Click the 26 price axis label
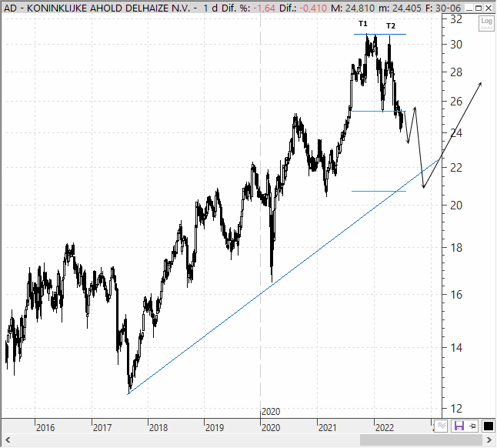Image resolution: width=497 pixels, height=448 pixels. [x=456, y=102]
